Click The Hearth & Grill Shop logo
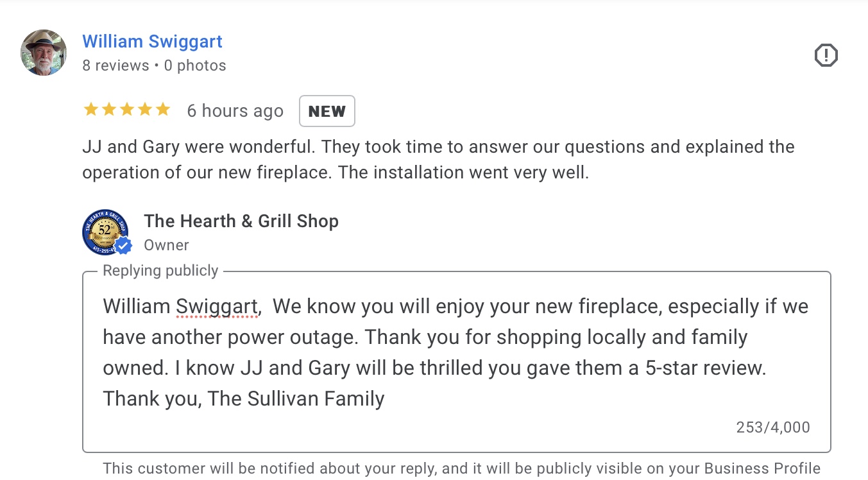 [x=104, y=232]
